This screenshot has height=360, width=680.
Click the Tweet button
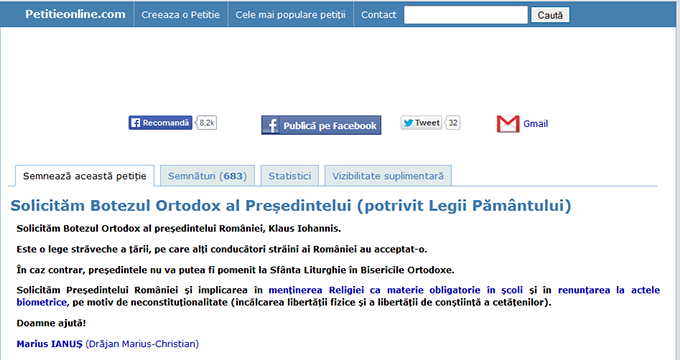422,123
